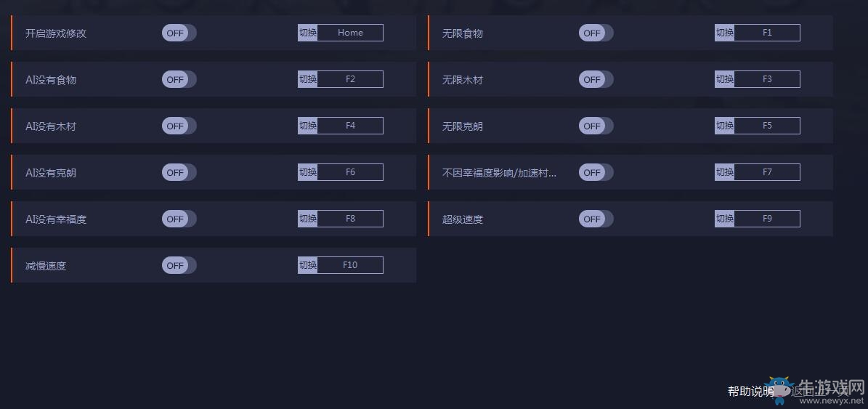
Task: Click 切换 button beside F7 hotkey
Action: pos(725,172)
